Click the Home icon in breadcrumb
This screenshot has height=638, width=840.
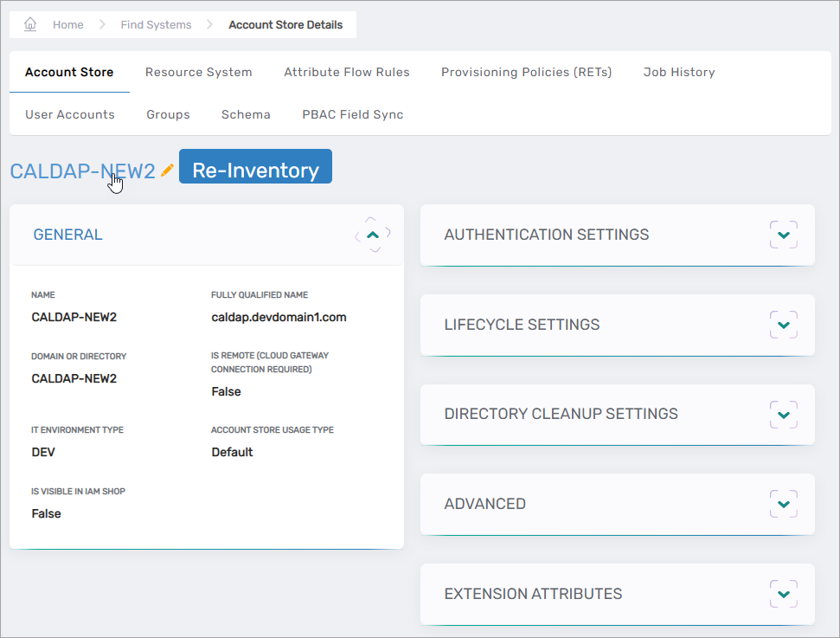[x=30, y=24]
